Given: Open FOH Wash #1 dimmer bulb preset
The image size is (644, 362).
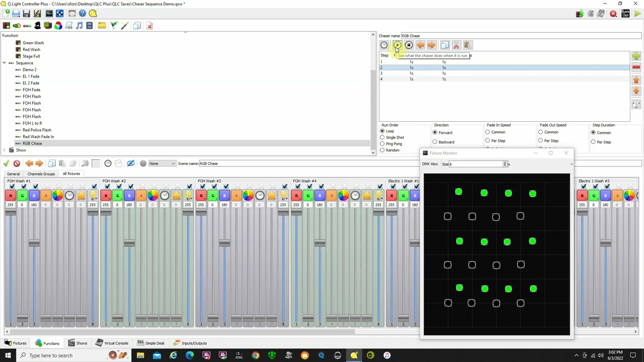Looking at the screenshot, I should 93,196.
